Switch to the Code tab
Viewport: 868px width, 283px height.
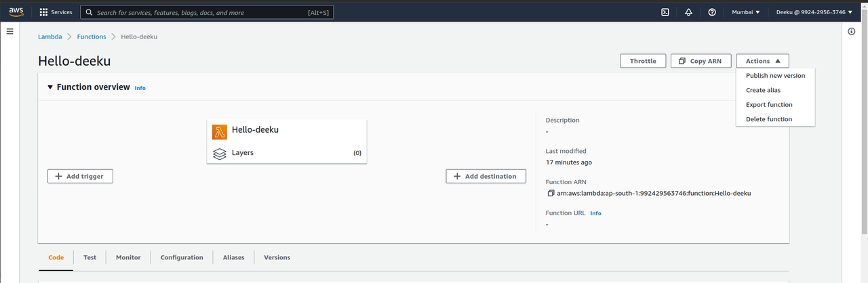point(56,258)
